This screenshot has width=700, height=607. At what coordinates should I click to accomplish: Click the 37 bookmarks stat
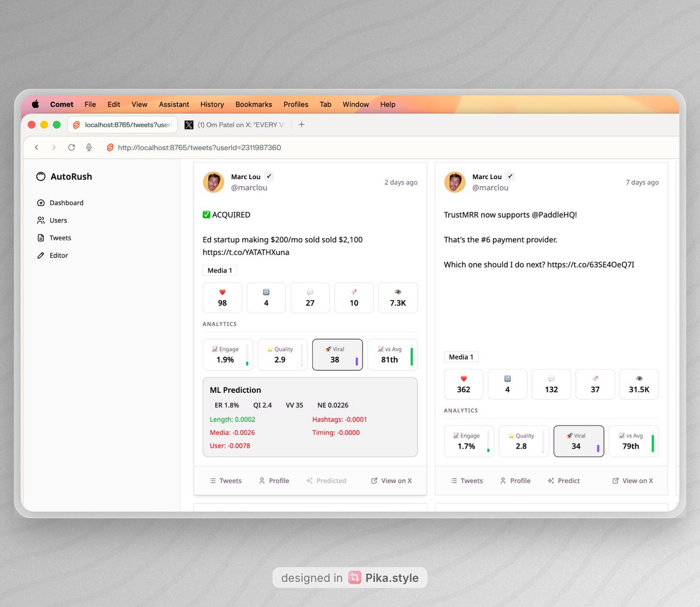pos(595,384)
